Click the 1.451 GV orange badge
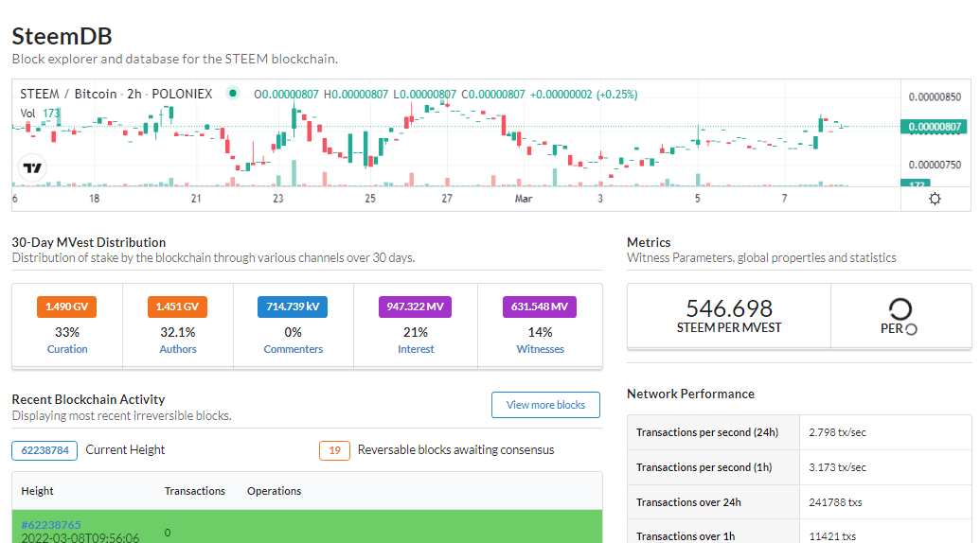 pyautogui.click(x=177, y=307)
